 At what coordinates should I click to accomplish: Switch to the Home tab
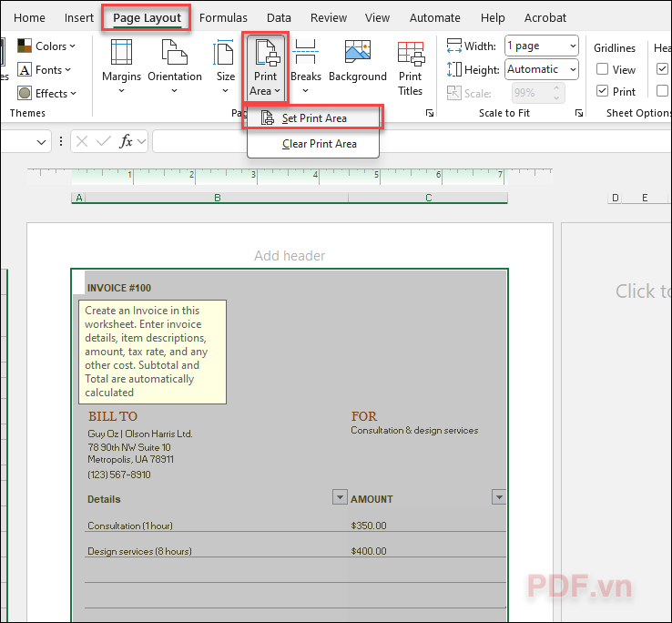29,17
